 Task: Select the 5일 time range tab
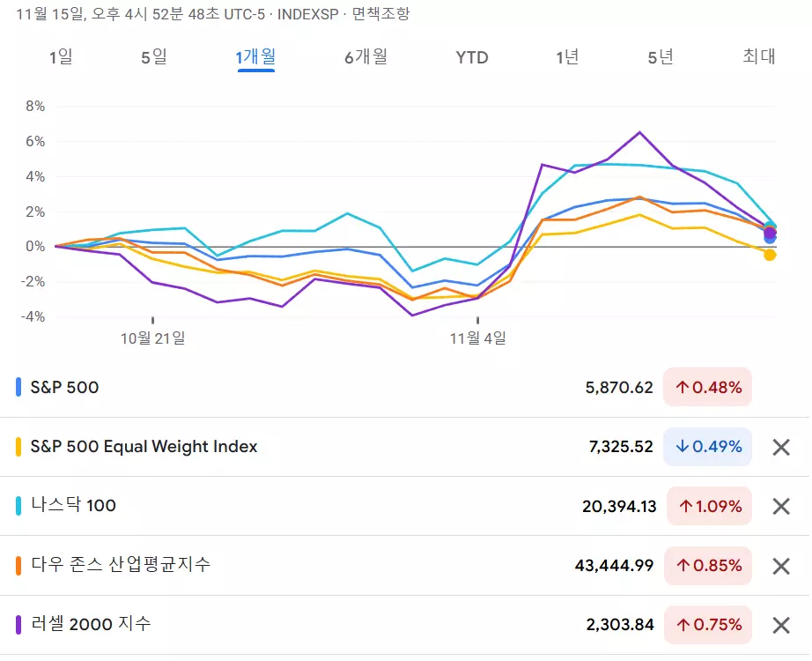tap(154, 56)
